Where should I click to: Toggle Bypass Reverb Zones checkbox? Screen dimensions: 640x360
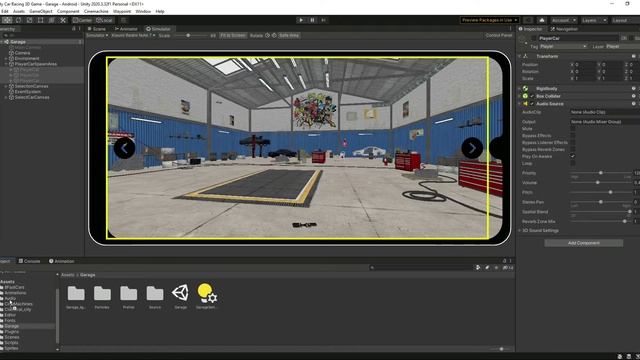pos(573,149)
